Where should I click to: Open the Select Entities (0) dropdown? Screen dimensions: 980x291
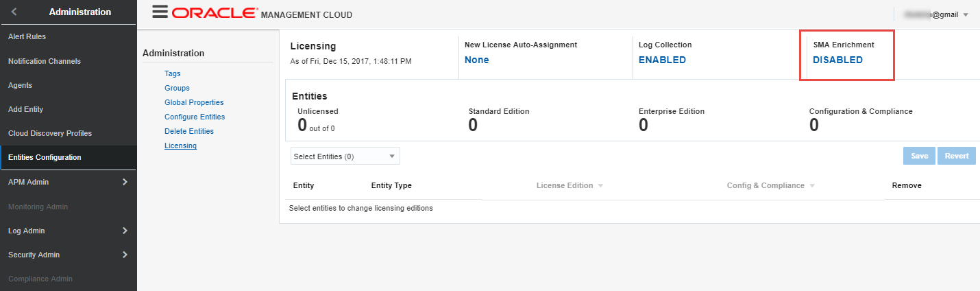345,156
